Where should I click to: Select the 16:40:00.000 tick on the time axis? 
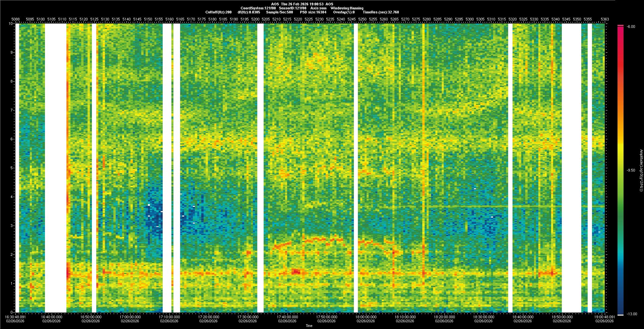tap(52, 317)
